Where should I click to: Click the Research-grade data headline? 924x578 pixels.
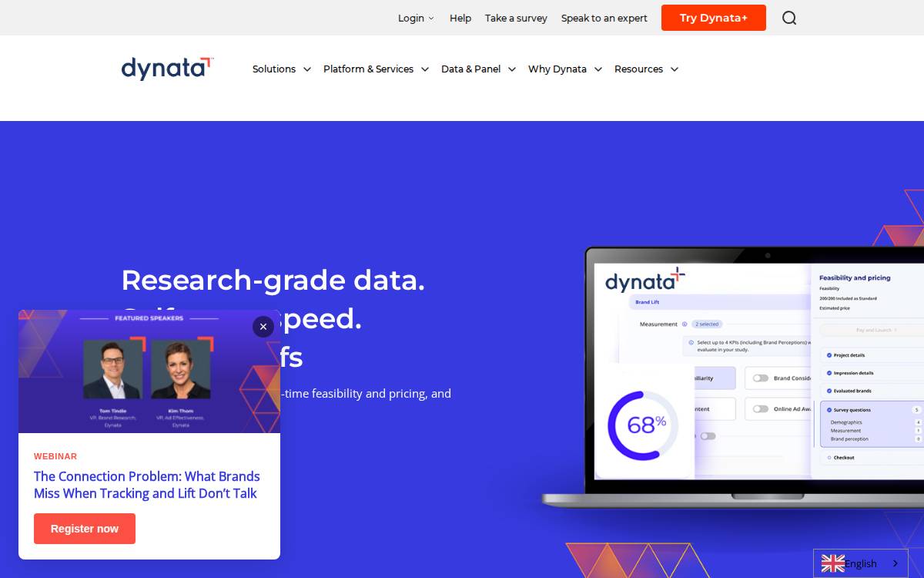(273, 280)
